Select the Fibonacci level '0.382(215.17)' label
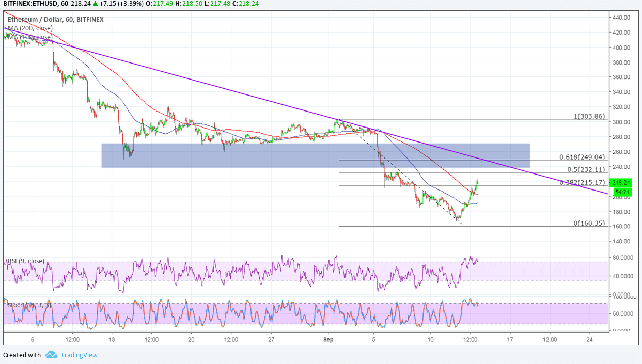The width and height of the screenshot is (642, 364). click(x=582, y=182)
